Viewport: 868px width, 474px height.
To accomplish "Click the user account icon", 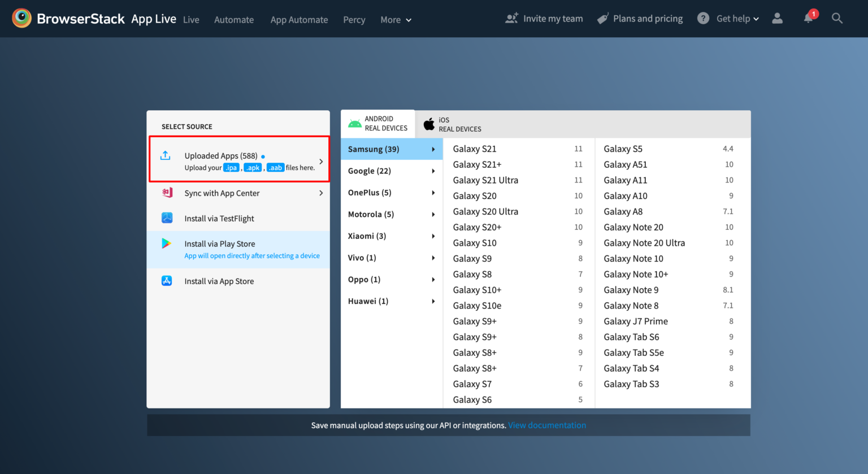I will click(777, 18).
